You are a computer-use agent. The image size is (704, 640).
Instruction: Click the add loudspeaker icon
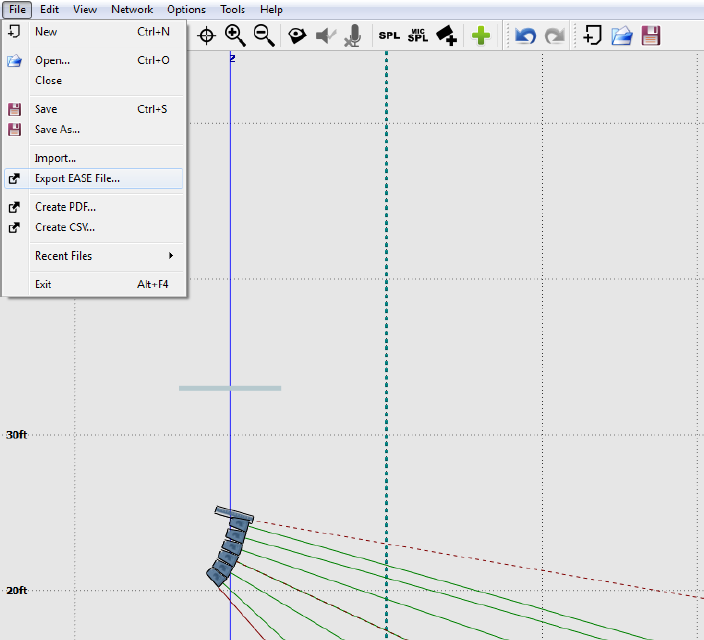coord(446,36)
